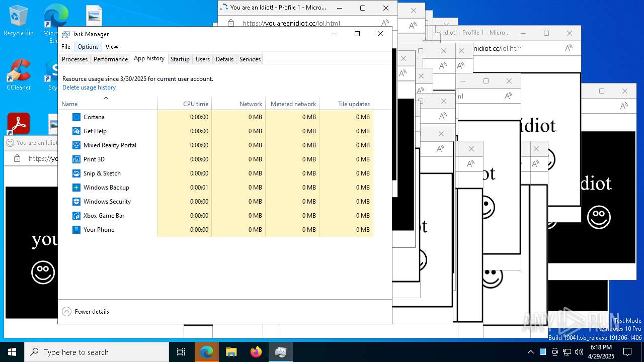Click the Xbox Game Bar app icon
Screen dimensions: 644x362
click(76, 216)
